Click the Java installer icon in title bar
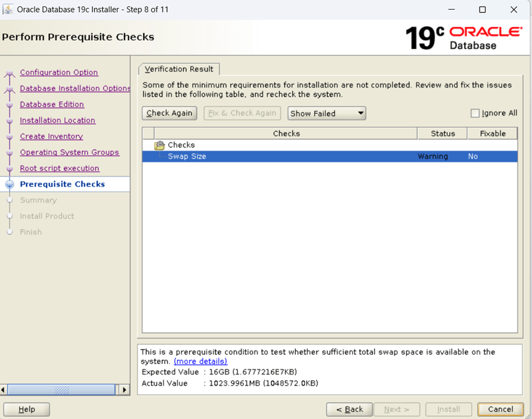 click(x=8, y=10)
